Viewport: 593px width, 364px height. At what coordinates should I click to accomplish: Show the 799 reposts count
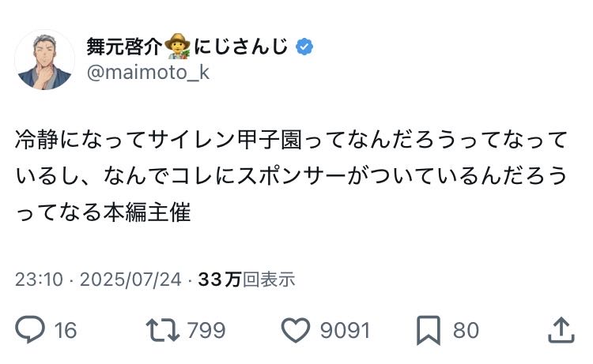[206, 330]
